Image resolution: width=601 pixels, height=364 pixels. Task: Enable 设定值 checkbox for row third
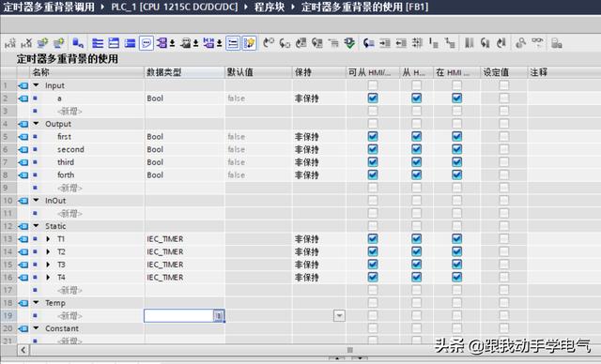(504, 162)
